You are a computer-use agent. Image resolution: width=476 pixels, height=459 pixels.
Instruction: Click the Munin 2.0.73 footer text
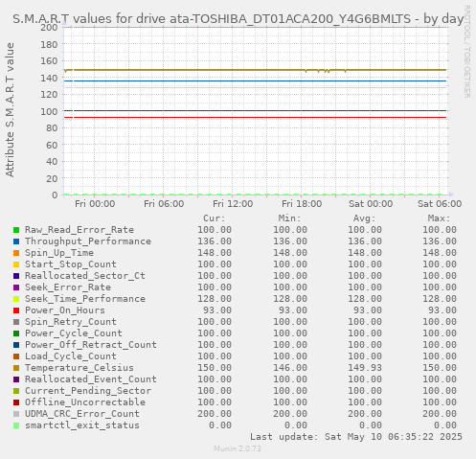pyautogui.click(x=238, y=448)
